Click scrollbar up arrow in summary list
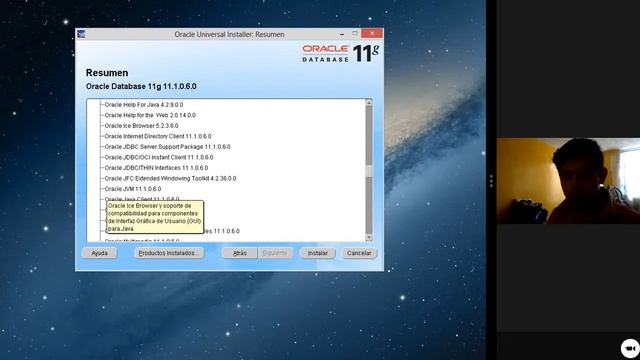 (369, 103)
